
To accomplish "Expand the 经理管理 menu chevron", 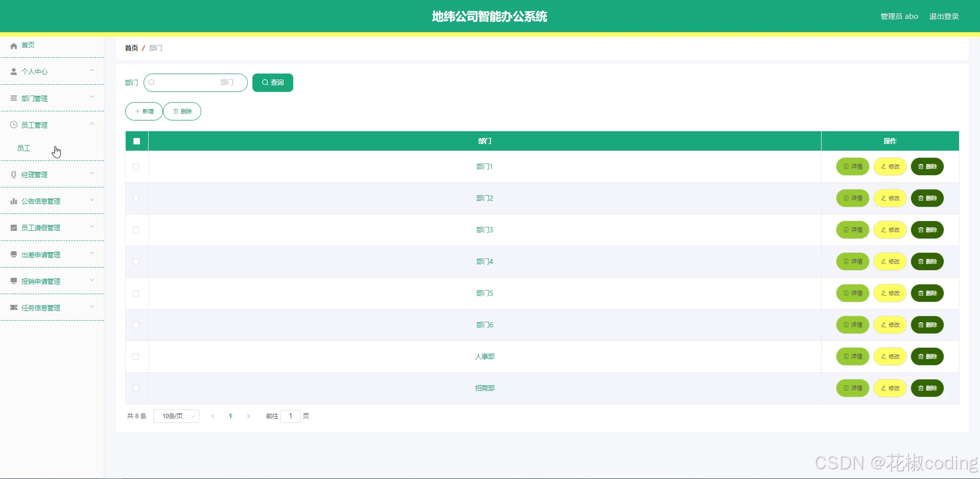I will click(92, 173).
